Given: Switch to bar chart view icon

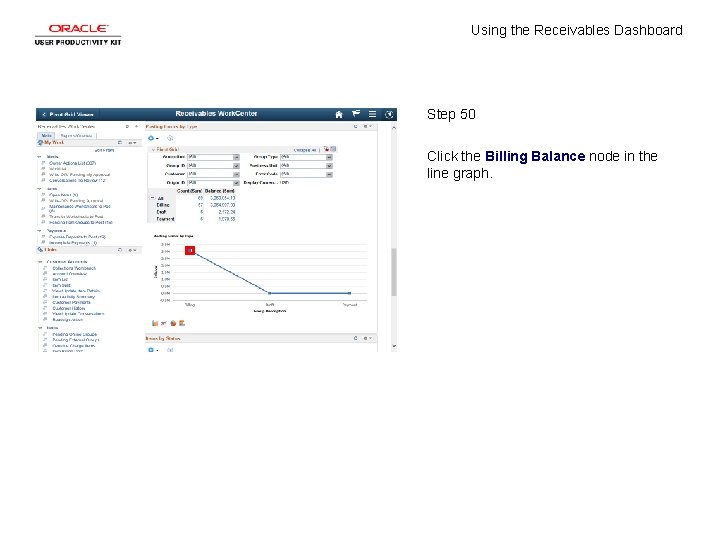Looking at the screenshot, I should (x=155, y=323).
